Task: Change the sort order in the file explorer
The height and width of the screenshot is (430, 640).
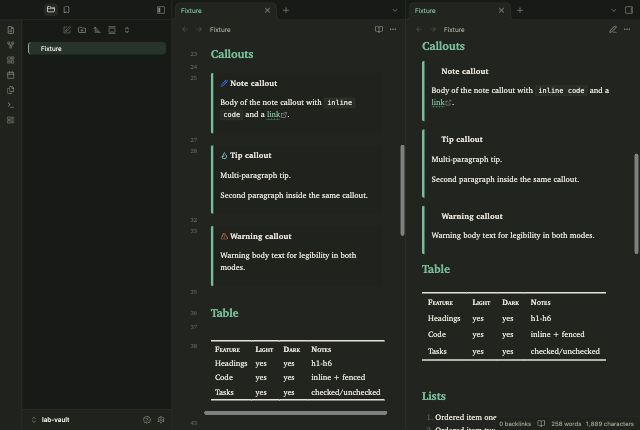Action: [97, 30]
